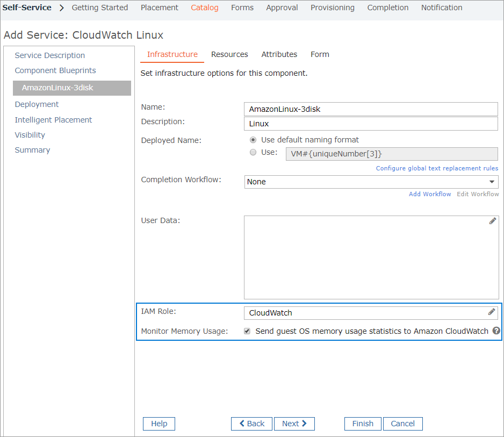Click the Monitor Memory Usage help icon
This screenshot has width=504, height=437.
click(496, 331)
